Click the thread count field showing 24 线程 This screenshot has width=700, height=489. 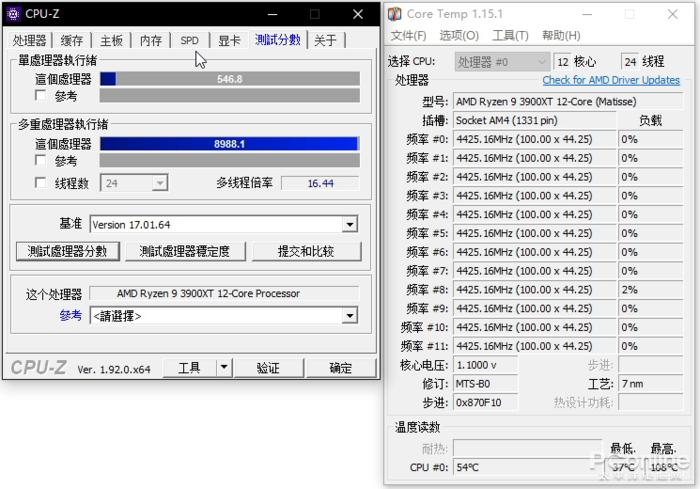(x=630, y=62)
